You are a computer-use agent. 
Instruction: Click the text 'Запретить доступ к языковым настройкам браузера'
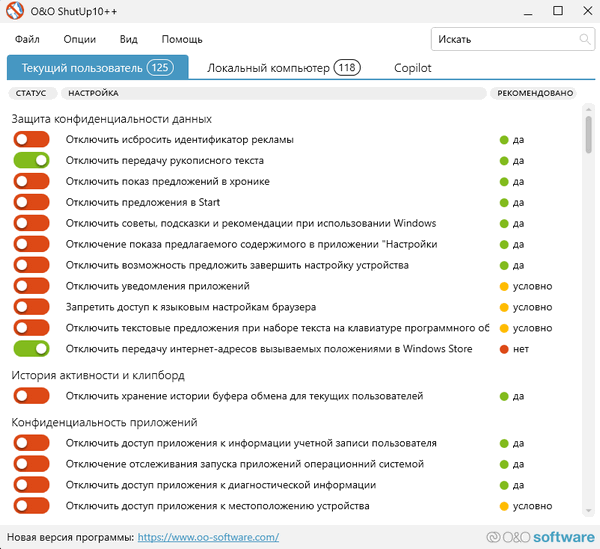pos(191,307)
